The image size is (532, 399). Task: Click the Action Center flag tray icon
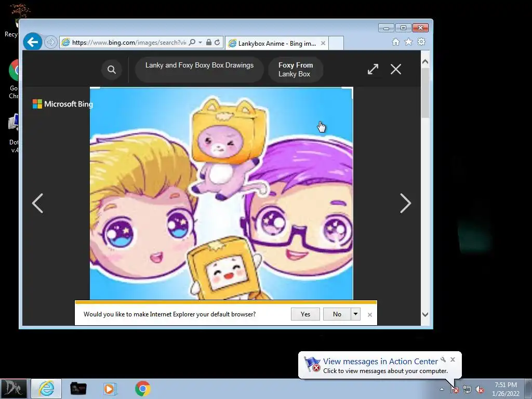pos(455,390)
